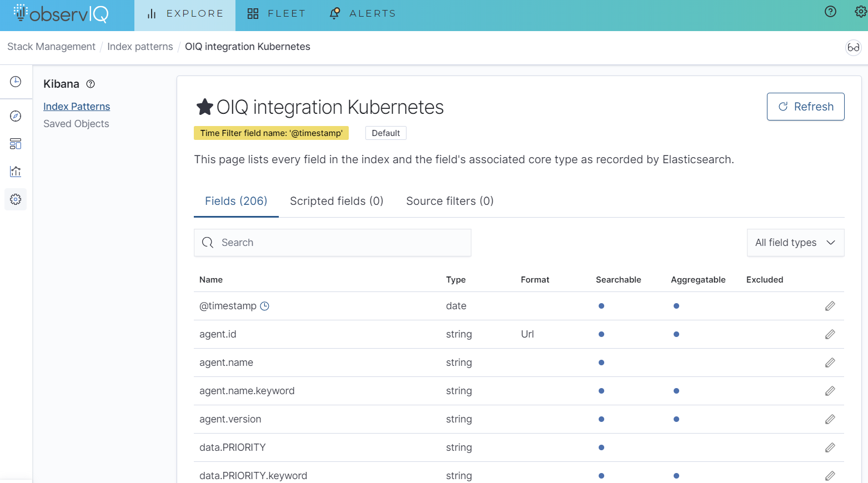Switch to the Source filters (0) tab
The image size is (868, 483).
click(450, 201)
